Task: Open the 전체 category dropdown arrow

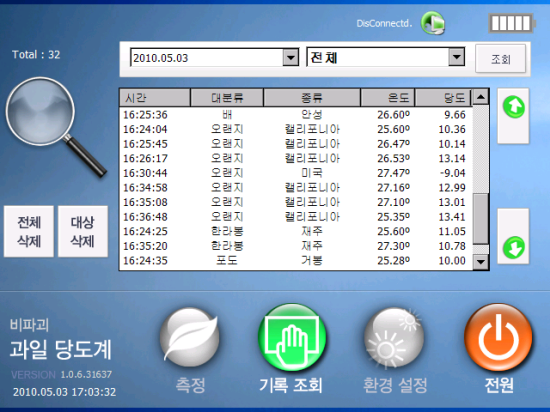Action: 456,57
